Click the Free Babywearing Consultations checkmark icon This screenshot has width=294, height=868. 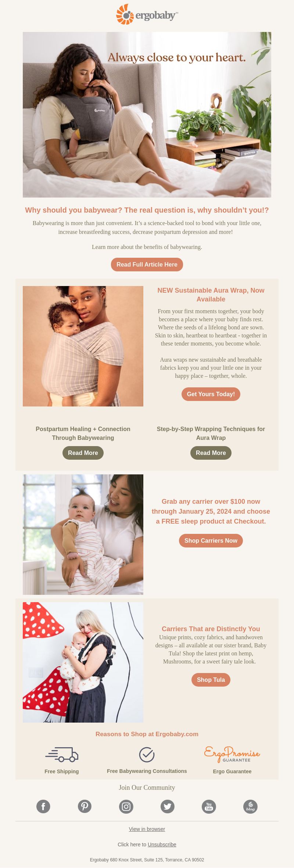(x=147, y=755)
